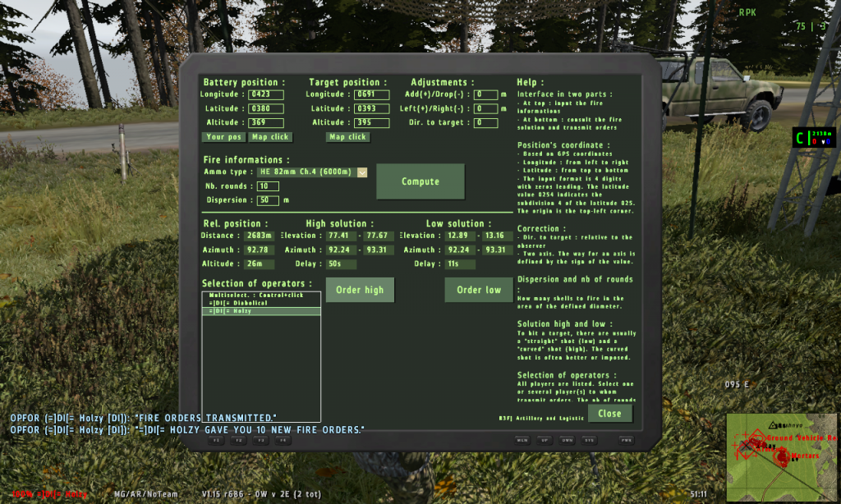Click the Compute button

coord(420,181)
